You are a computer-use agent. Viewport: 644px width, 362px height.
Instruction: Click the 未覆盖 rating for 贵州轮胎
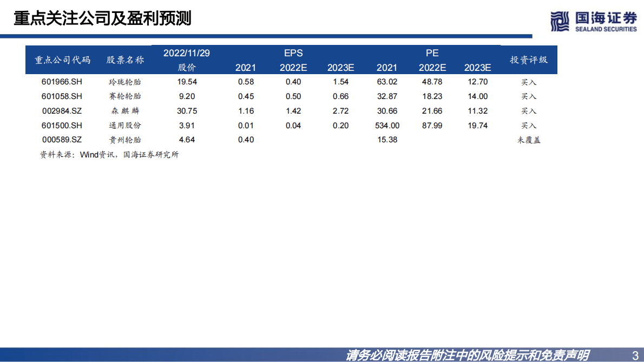click(x=528, y=139)
